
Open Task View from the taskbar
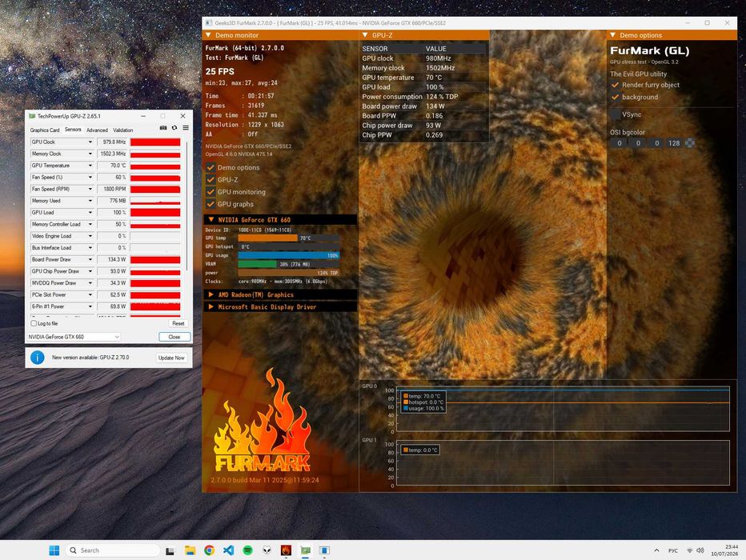click(x=170, y=550)
